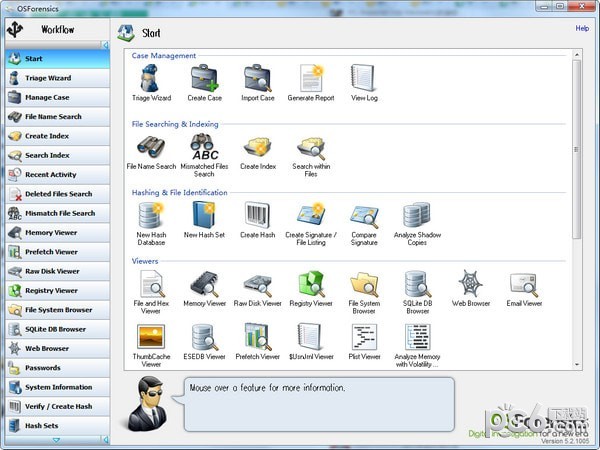Open Search Index in the sidebar

pyautogui.click(x=58, y=155)
